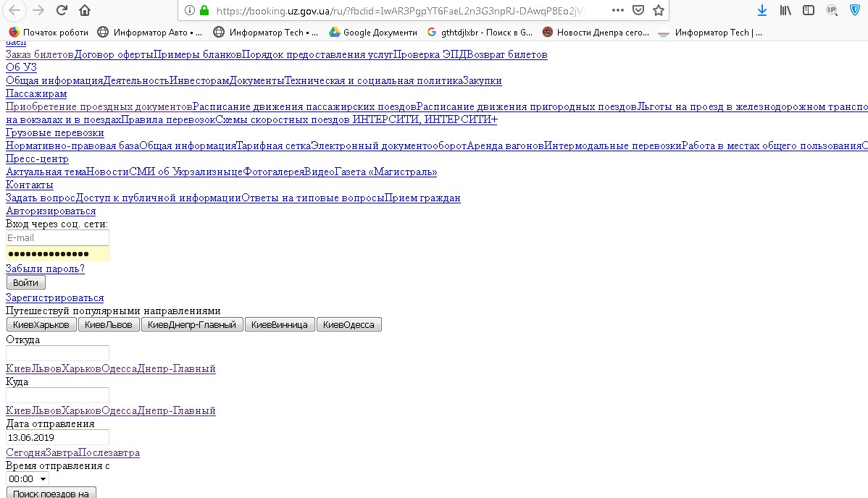Open Аренда вагонов link
This screenshot has height=498, width=868.
click(x=506, y=146)
